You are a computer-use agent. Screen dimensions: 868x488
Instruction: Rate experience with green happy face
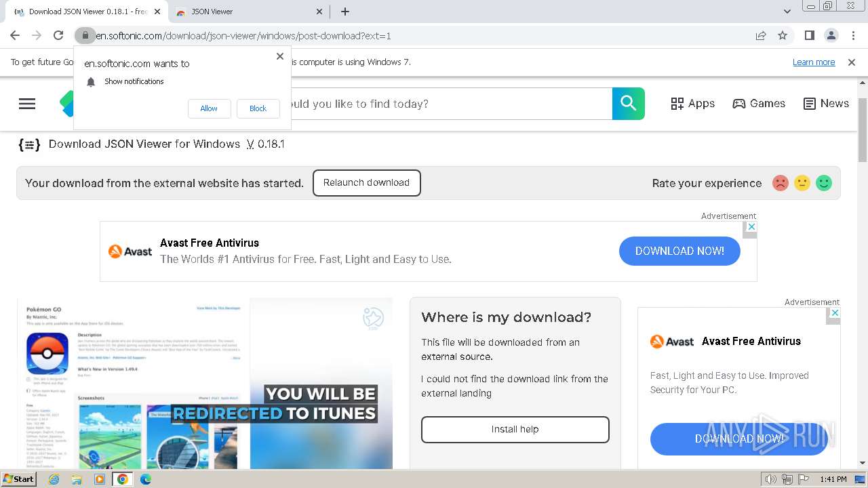[824, 183]
